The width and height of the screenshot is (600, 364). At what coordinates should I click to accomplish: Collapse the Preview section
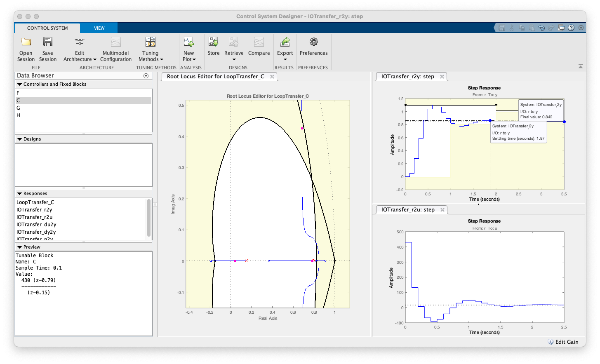click(x=19, y=247)
